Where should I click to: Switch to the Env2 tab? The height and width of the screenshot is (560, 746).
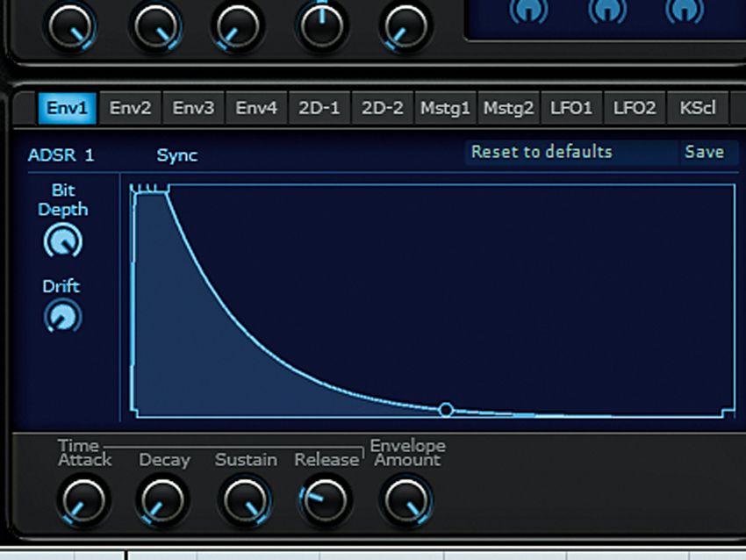[132, 107]
